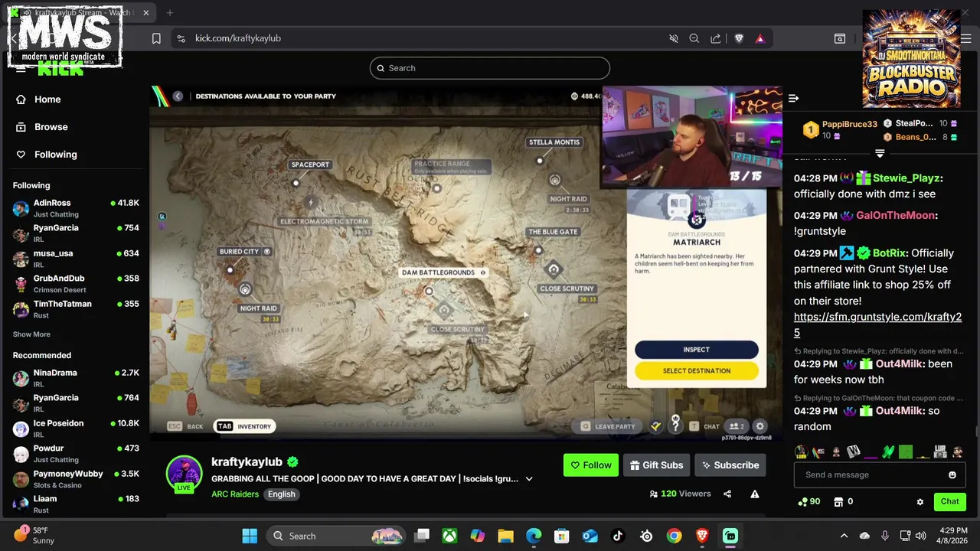Expand the stream title chevron
The width and height of the screenshot is (980, 551).
[529, 479]
